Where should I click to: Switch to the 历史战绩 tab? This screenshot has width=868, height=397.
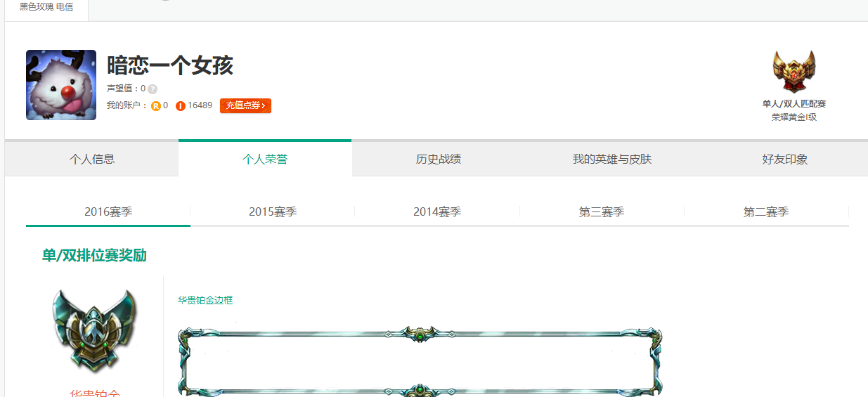(x=439, y=159)
